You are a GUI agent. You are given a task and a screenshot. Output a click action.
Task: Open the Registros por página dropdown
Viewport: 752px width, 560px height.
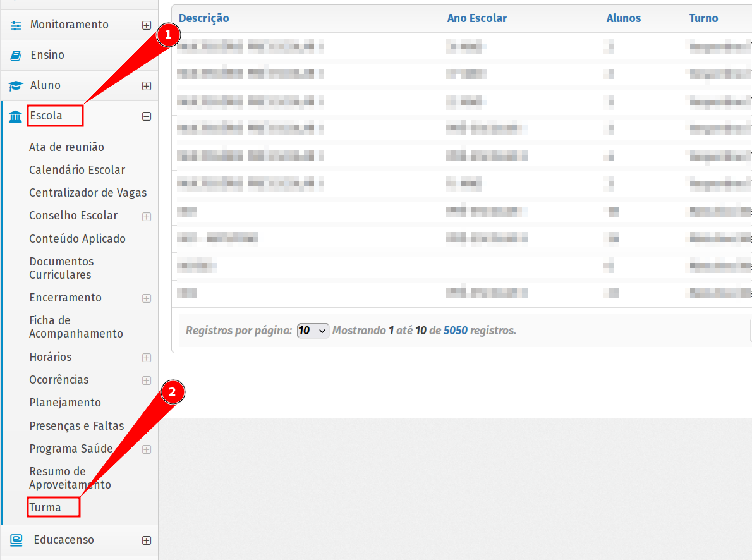click(313, 331)
